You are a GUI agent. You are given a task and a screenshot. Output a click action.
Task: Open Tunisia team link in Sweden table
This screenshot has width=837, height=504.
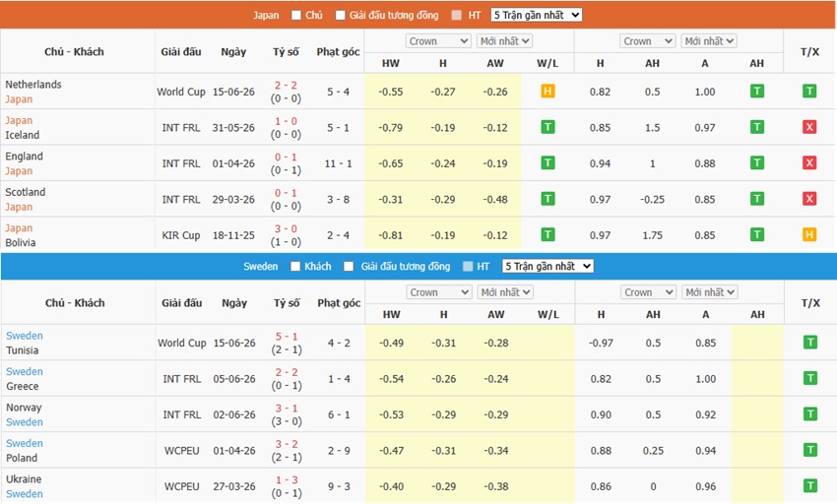[22, 350]
